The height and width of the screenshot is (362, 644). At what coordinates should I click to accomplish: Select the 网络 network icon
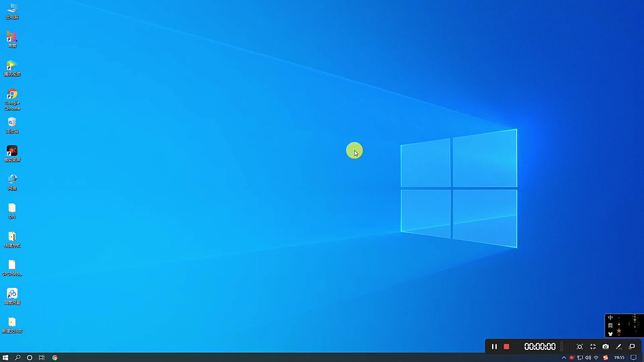click(12, 182)
